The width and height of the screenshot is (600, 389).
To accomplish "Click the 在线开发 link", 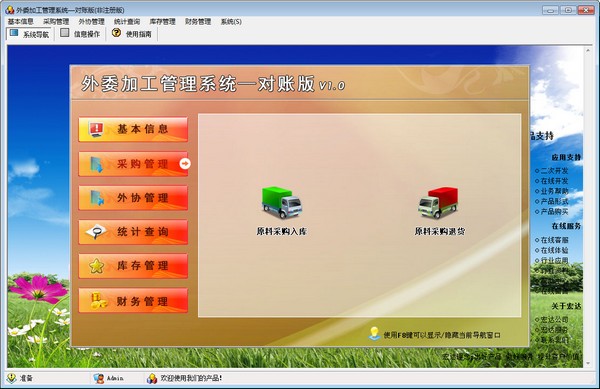I will [x=554, y=181].
